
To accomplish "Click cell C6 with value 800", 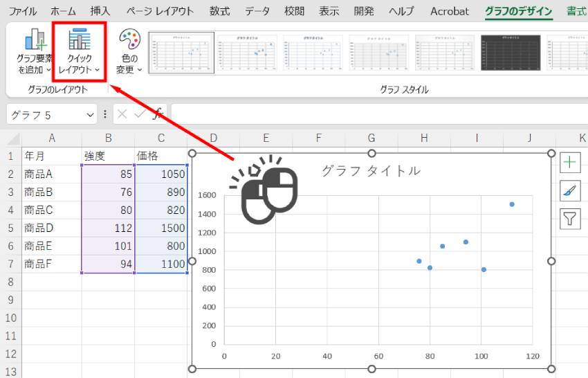I will click(x=161, y=246).
